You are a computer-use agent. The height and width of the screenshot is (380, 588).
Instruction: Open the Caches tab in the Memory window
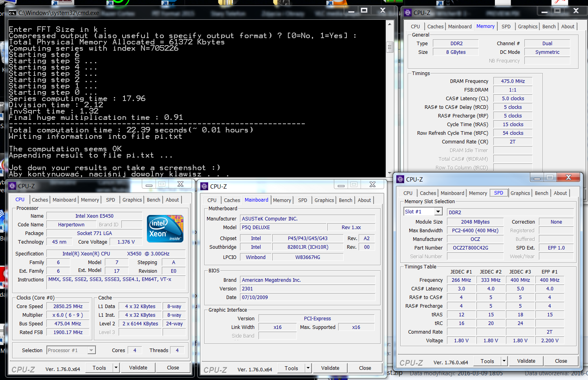click(x=435, y=26)
